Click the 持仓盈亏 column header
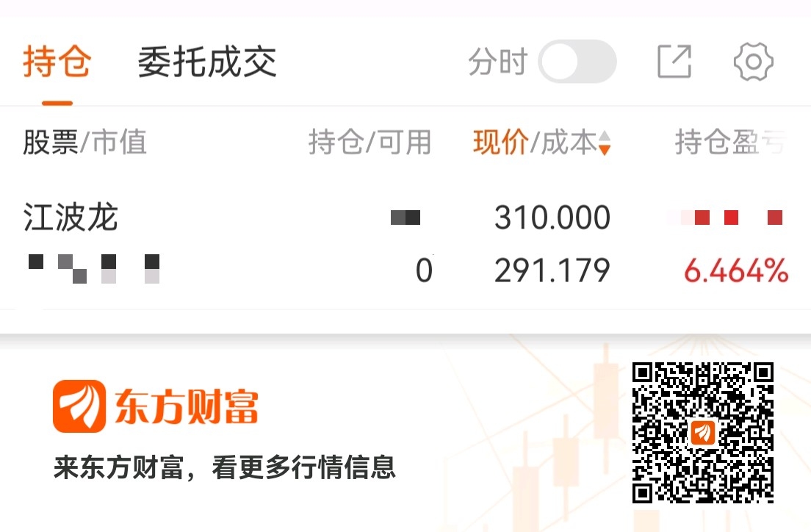 pyautogui.click(x=731, y=143)
